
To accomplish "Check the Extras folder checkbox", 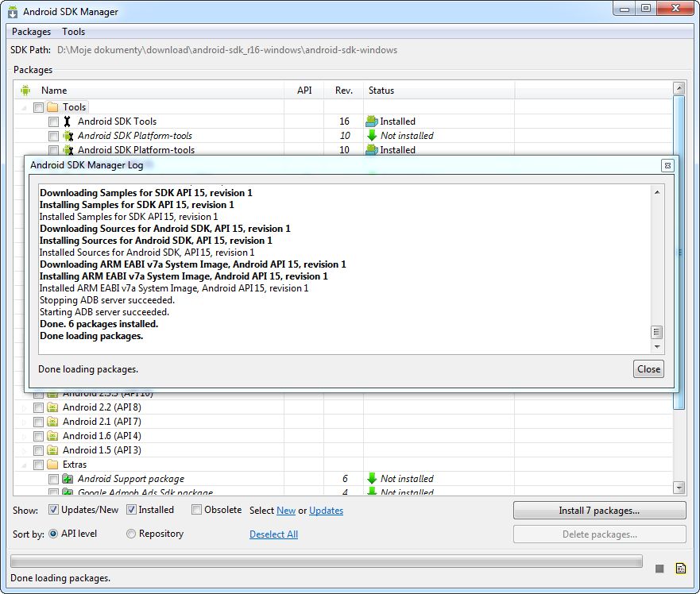I will (38, 465).
